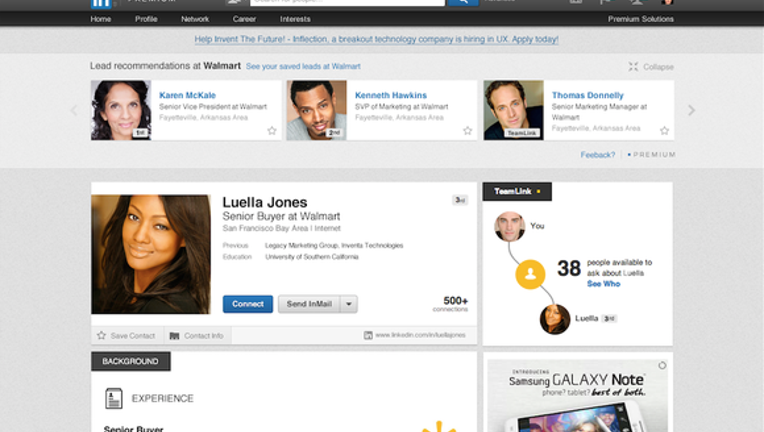Click the PREMIUM label beside Feedback
764x432 pixels.
[652, 155]
